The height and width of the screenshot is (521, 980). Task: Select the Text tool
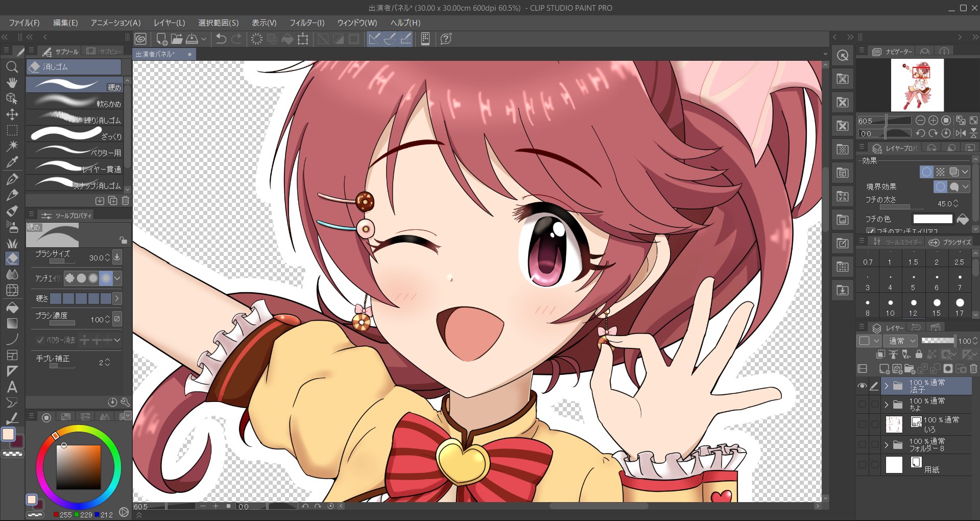12,387
